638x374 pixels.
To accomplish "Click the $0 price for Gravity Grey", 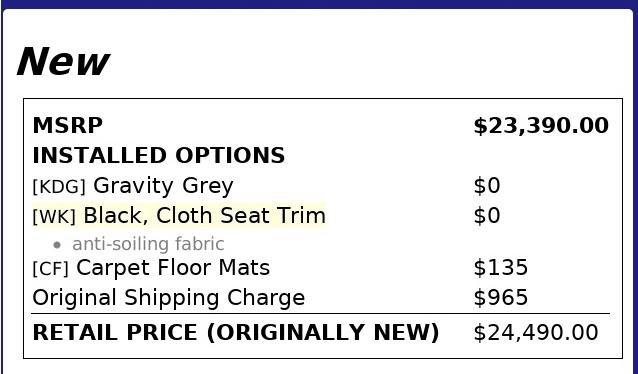I will click(x=487, y=186).
